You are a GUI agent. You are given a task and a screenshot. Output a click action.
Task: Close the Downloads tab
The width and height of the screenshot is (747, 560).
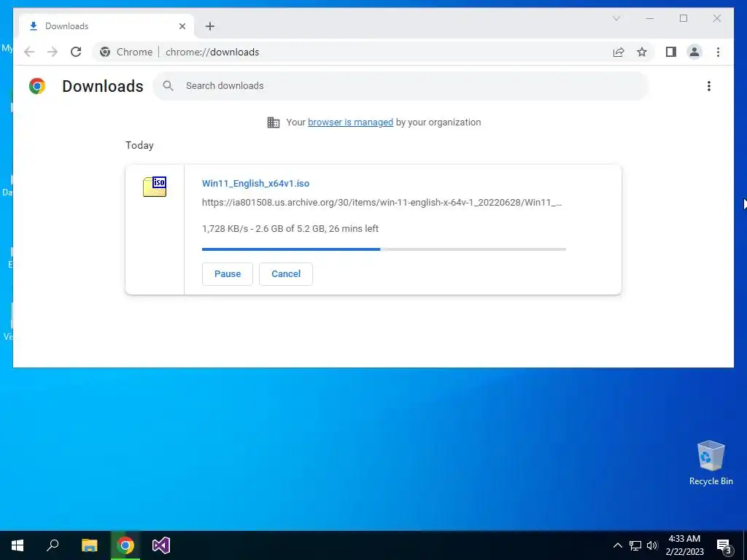[x=182, y=26]
